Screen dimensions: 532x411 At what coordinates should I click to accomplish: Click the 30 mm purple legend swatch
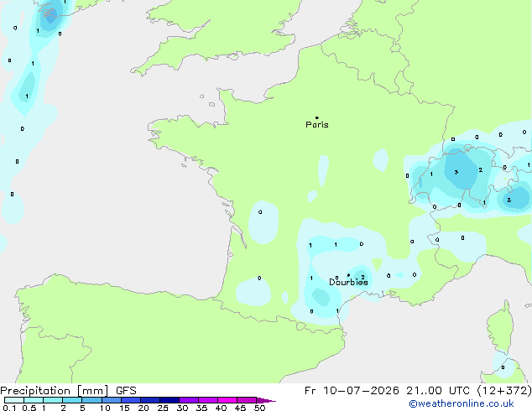pyautogui.click(x=189, y=400)
